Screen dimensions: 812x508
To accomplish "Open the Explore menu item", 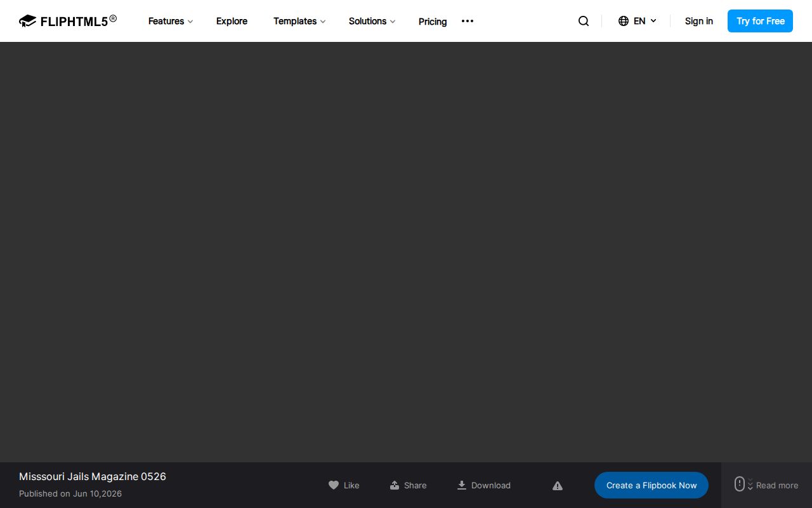I will point(232,21).
